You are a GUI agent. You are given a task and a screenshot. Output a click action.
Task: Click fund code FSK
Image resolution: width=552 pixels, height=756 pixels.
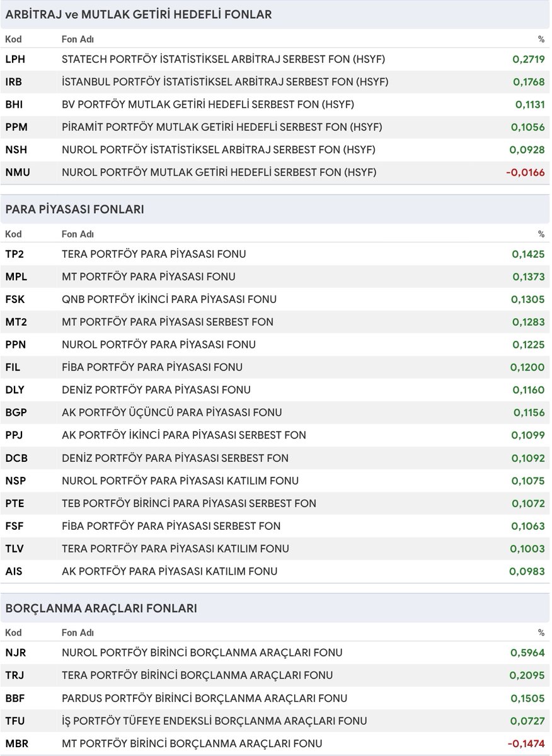[x=15, y=299]
